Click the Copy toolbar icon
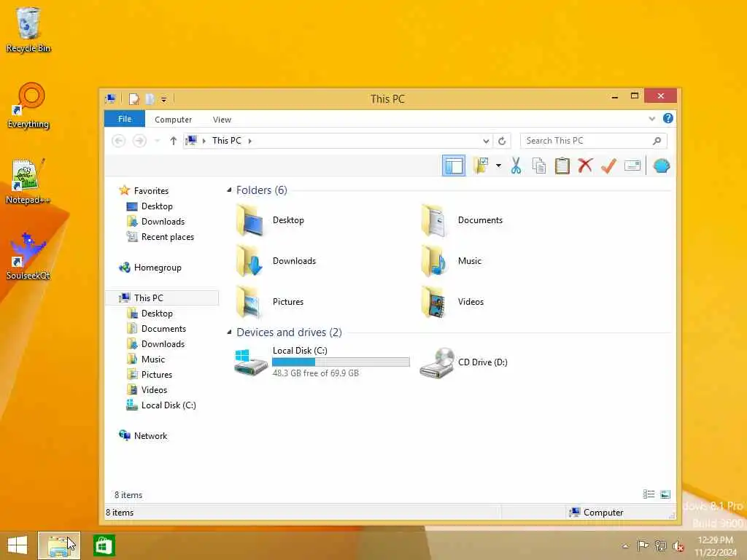The image size is (747, 560). (539, 166)
